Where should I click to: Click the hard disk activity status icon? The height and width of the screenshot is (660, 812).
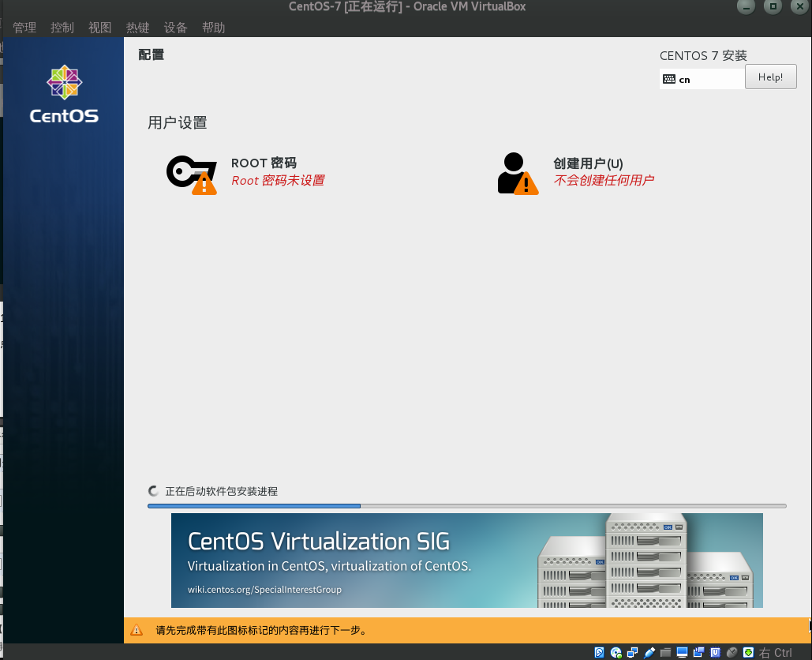(599, 653)
